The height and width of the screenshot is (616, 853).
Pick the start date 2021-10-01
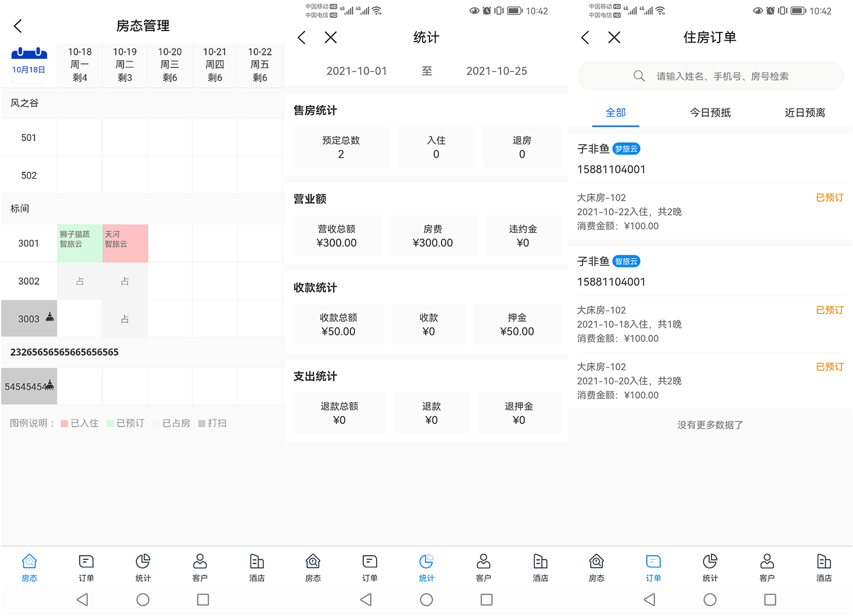coord(356,71)
